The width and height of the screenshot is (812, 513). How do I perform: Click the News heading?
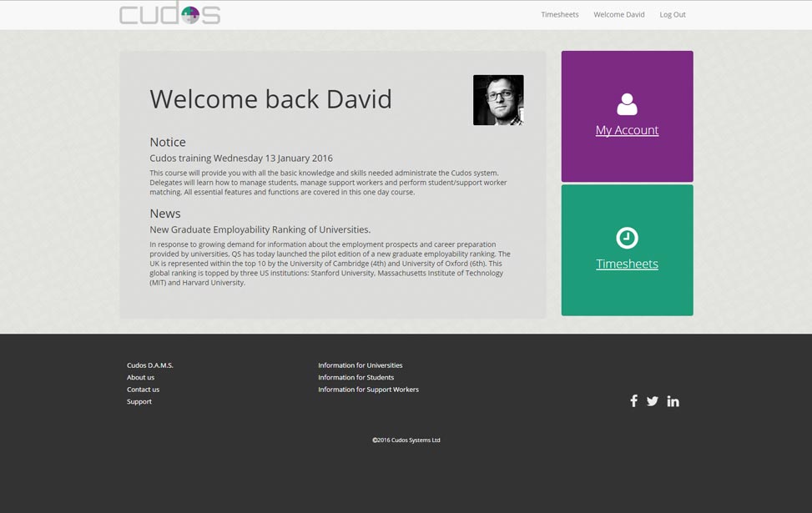coord(164,214)
